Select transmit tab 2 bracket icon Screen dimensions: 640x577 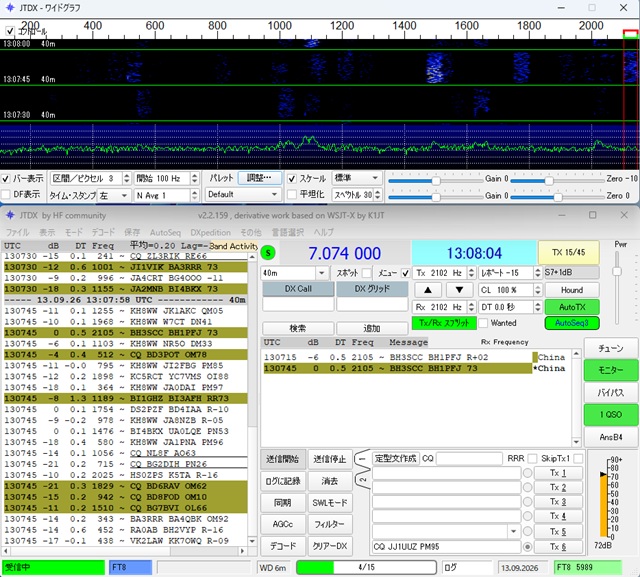click(x=362, y=479)
